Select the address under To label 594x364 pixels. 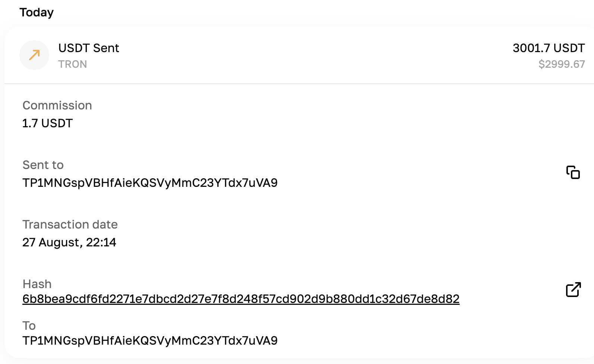pos(150,341)
